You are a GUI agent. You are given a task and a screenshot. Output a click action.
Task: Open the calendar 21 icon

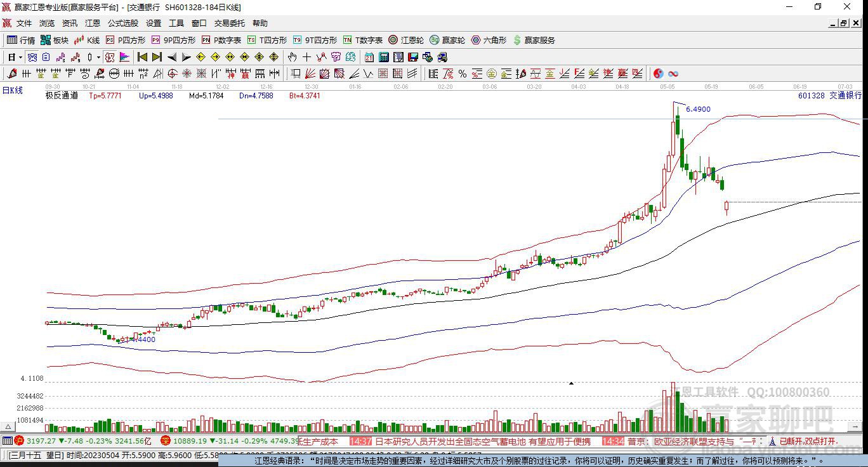(x=369, y=57)
